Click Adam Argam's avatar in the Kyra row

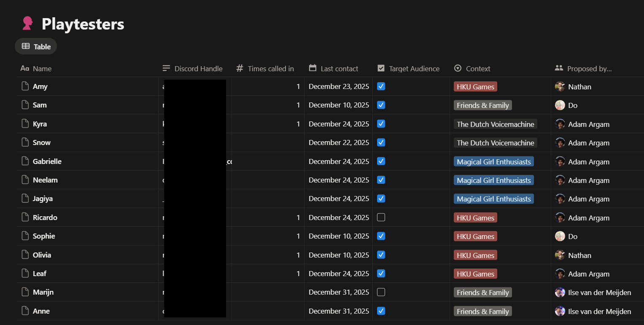560,124
